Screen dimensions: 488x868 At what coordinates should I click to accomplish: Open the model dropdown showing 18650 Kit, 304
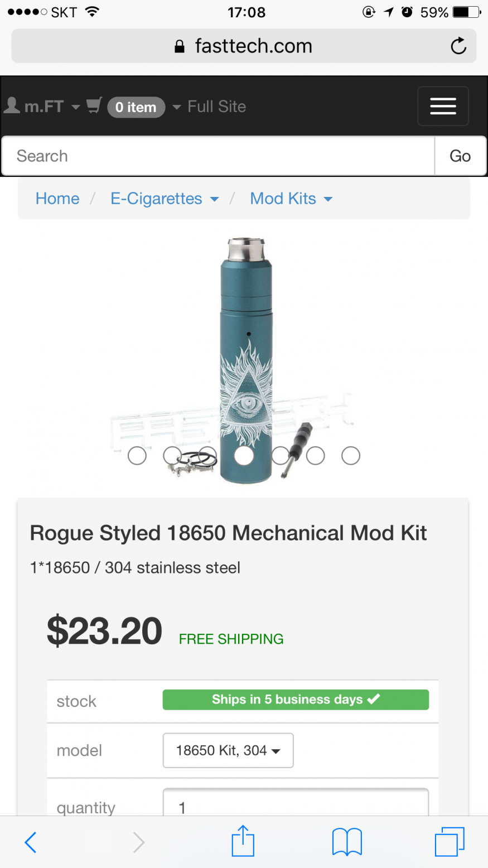point(228,750)
